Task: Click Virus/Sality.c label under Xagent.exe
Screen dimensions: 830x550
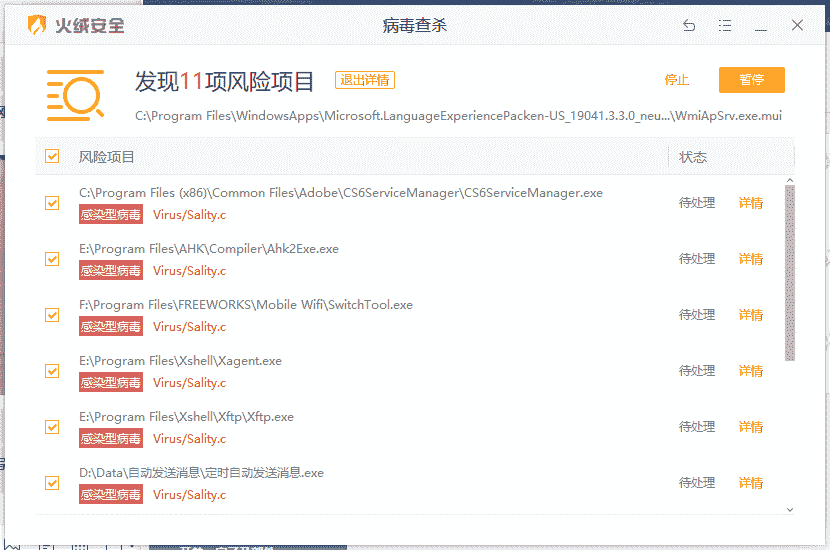Action: click(x=190, y=383)
